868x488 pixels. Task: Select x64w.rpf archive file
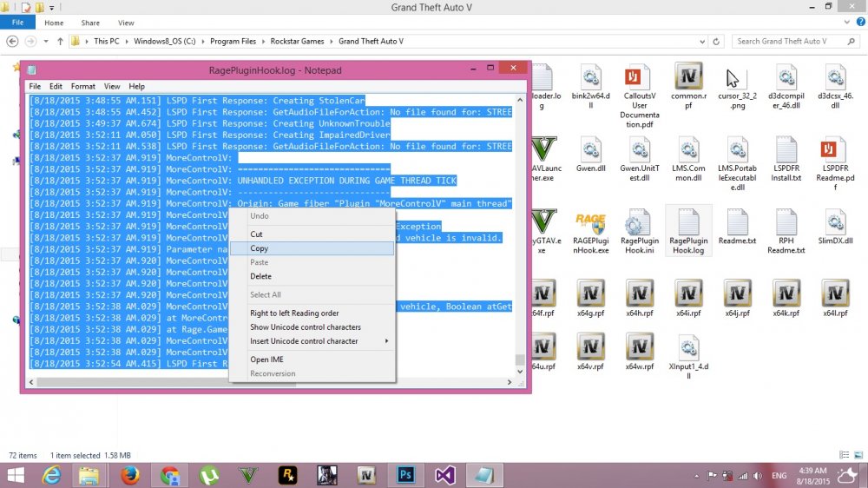click(x=640, y=351)
